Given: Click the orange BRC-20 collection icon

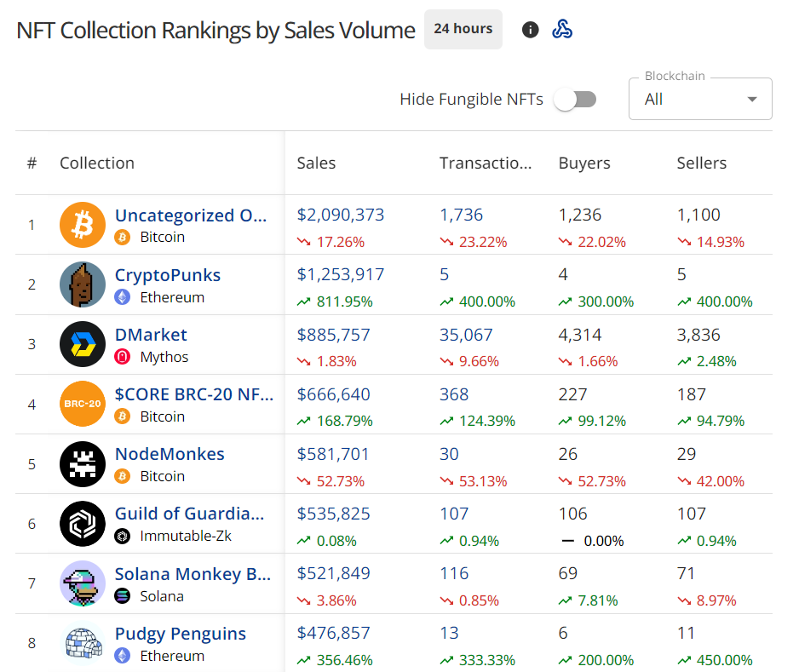Looking at the screenshot, I should pos(83,404).
